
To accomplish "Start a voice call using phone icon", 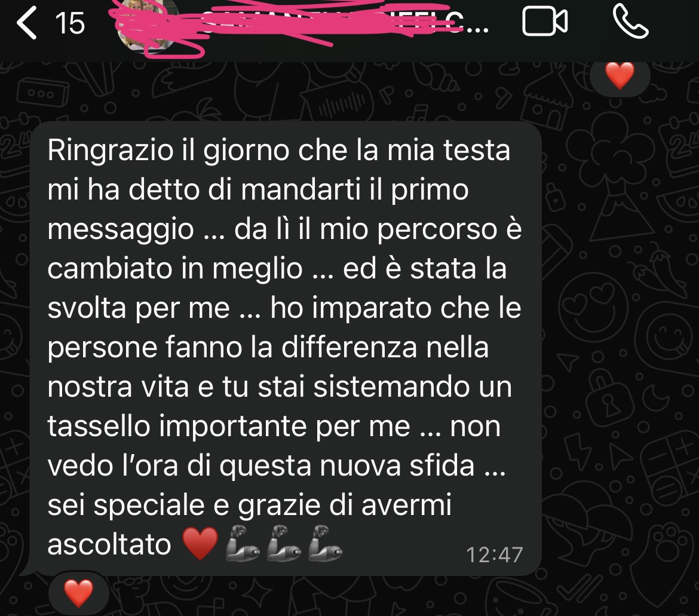I will 631,22.
